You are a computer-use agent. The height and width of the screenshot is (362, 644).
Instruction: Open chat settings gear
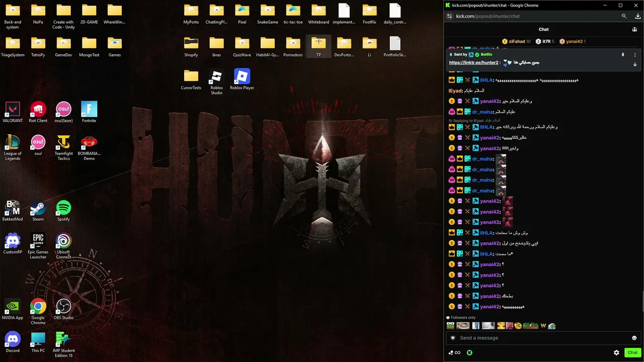coord(616,352)
